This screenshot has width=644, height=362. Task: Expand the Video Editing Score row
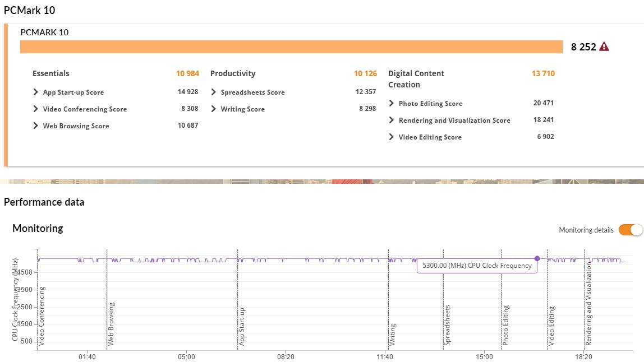pos(392,137)
